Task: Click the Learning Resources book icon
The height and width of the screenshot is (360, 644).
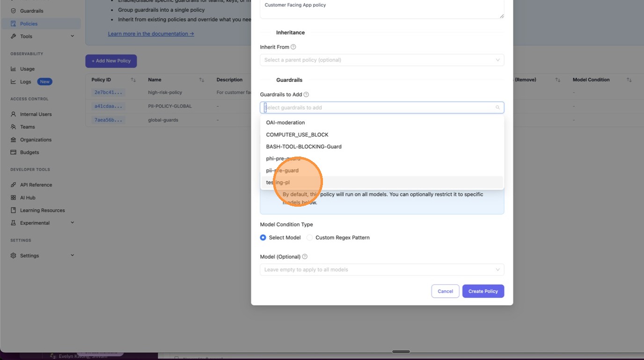Action: [x=13, y=210]
